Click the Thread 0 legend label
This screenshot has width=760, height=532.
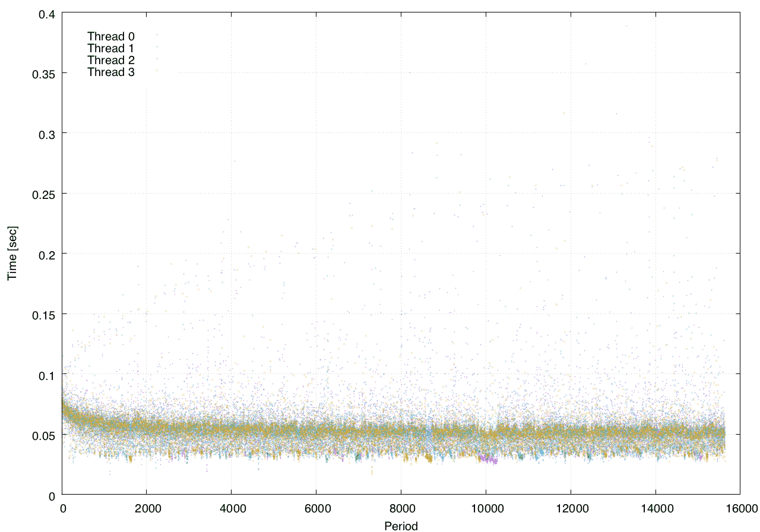tap(111, 36)
